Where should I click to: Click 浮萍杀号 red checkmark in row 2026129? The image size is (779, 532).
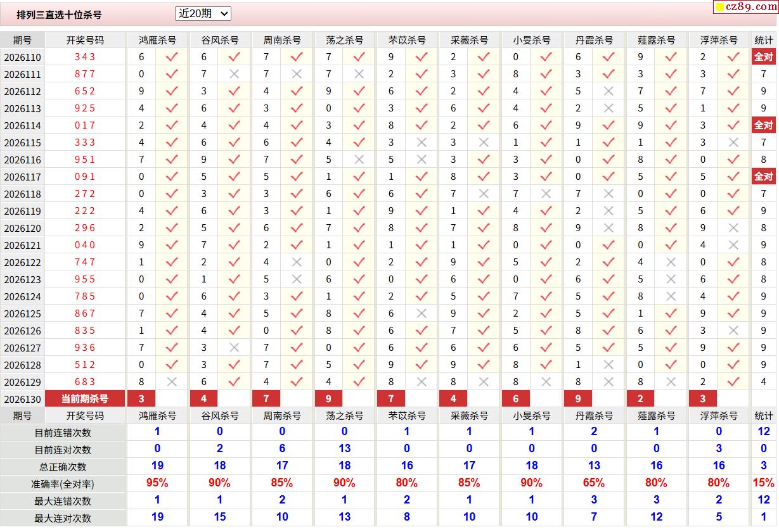click(733, 382)
